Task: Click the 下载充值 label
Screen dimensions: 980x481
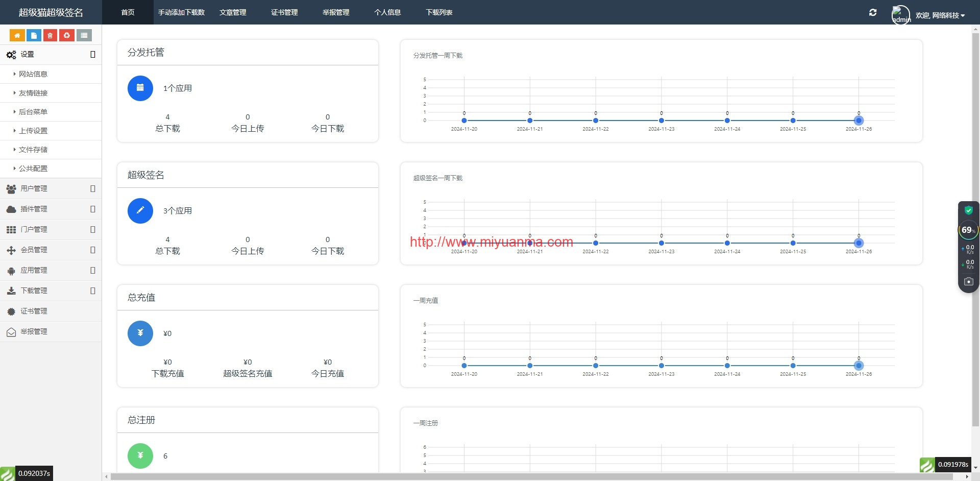Action: [168, 374]
